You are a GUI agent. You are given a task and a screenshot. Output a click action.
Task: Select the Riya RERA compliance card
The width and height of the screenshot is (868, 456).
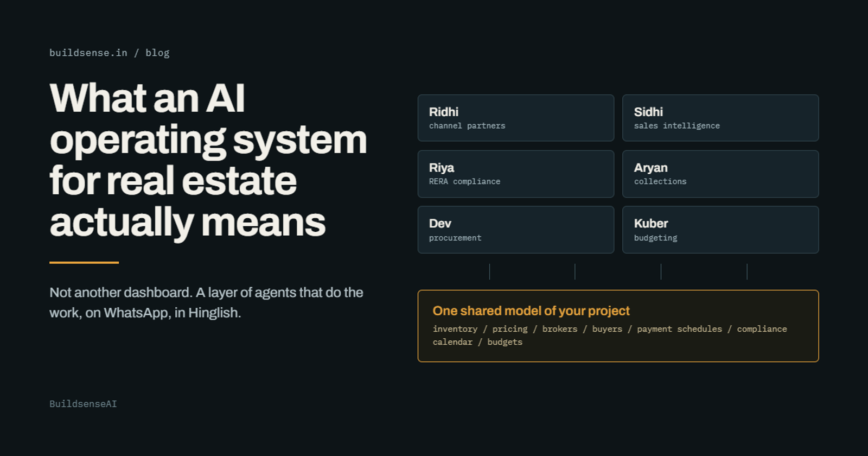click(516, 174)
